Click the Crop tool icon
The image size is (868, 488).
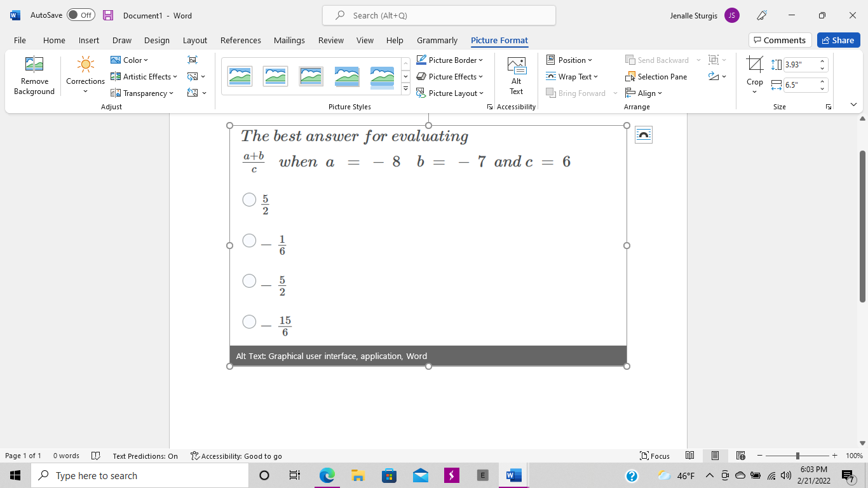tap(754, 64)
